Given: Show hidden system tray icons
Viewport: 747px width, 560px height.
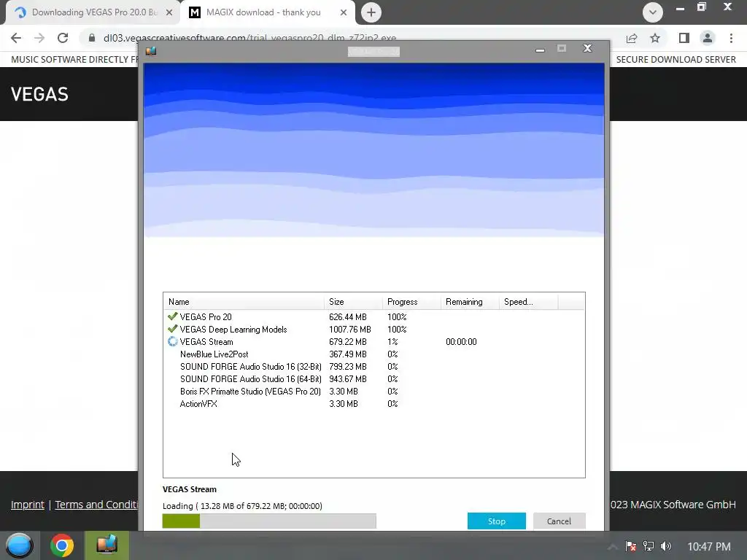Looking at the screenshot, I should (613, 547).
